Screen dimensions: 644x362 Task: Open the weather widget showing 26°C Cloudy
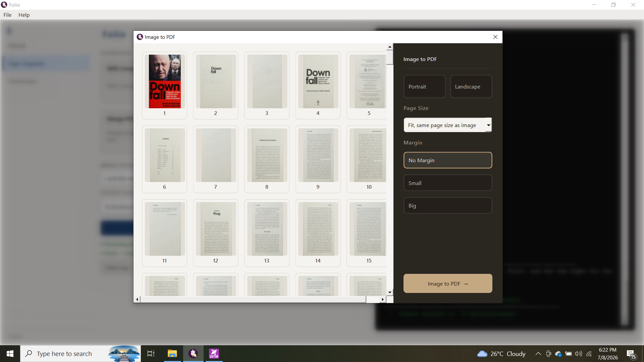(x=501, y=354)
